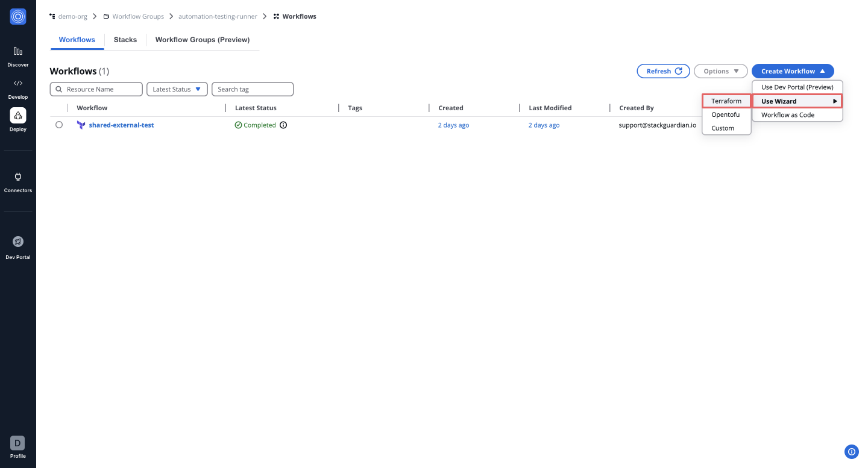Image resolution: width=868 pixels, height=468 pixels.
Task: Switch to the Stacks tab
Action: pos(125,40)
